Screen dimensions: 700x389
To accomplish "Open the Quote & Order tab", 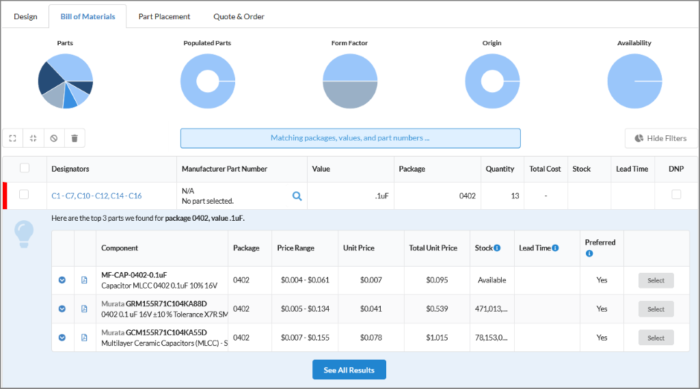I will click(238, 17).
